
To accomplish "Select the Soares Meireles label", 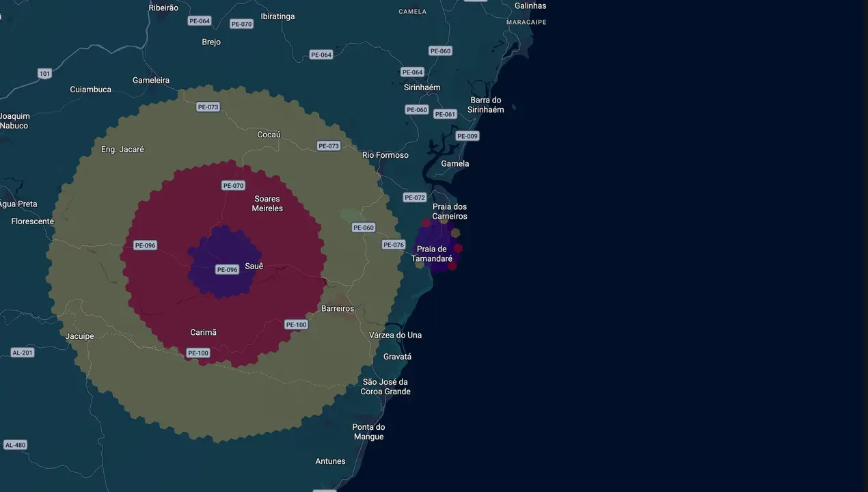I will pyautogui.click(x=267, y=204).
